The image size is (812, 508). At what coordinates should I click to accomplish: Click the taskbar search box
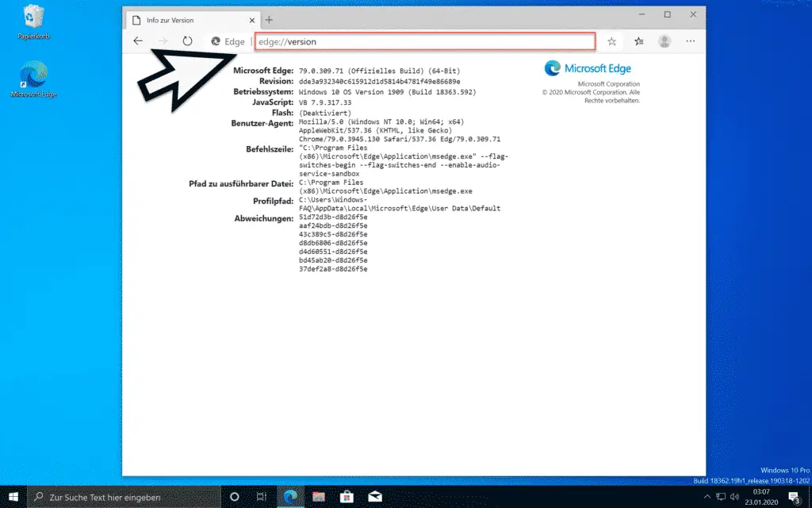[124, 497]
